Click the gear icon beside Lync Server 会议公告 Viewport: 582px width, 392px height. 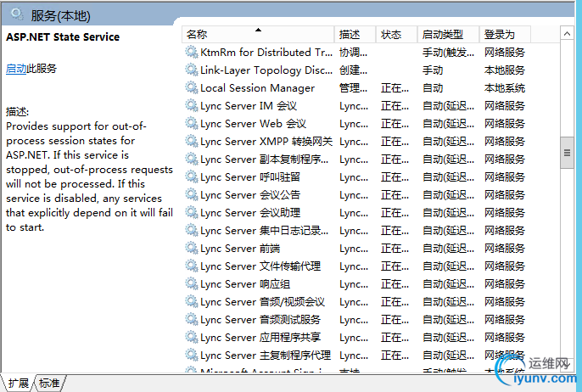pyautogui.click(x=192, y=194)
